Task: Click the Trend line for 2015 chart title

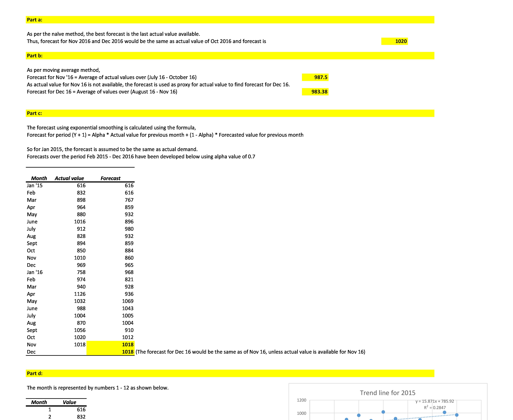Action: (x=387, y=393)
